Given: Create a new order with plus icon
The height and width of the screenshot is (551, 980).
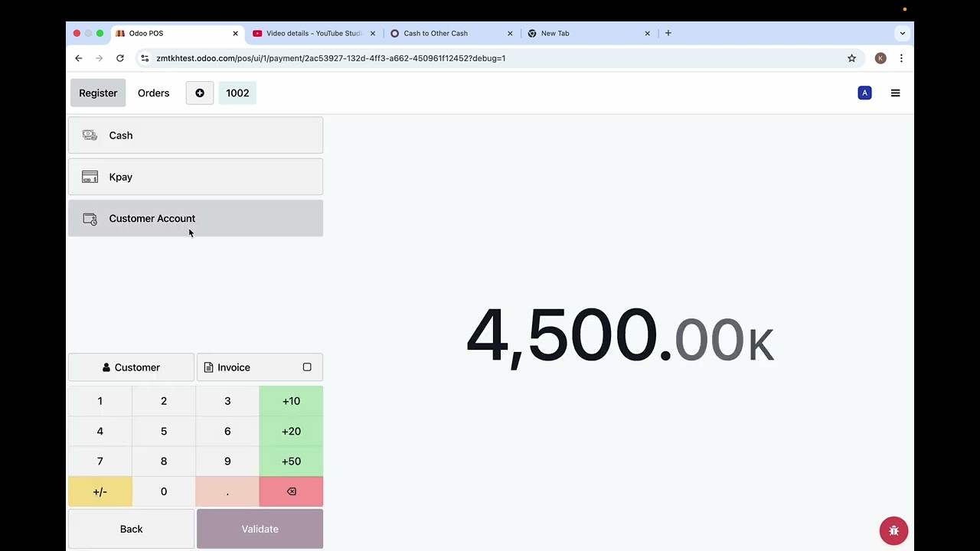Looking at the screenshot, I should tap(200, 93).
